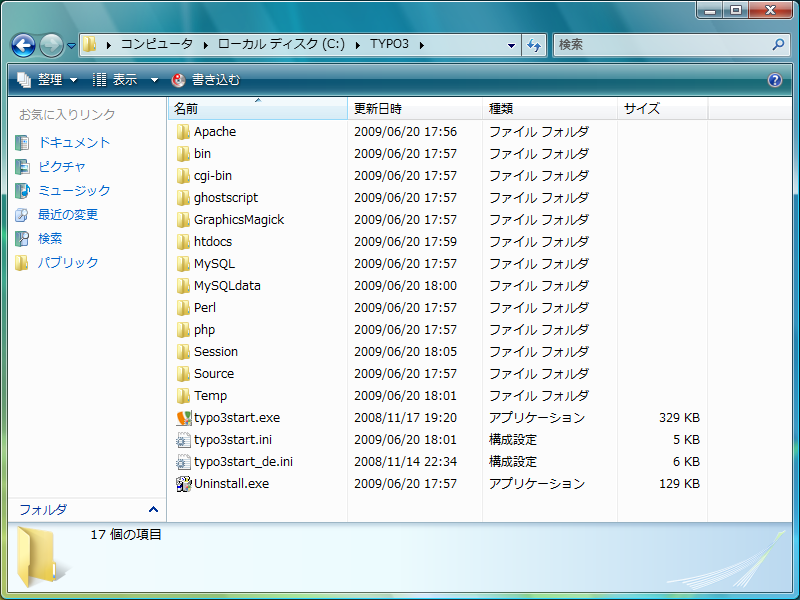
Task: Open the パブリック favorite link
Action: click(x=68, y=262)
